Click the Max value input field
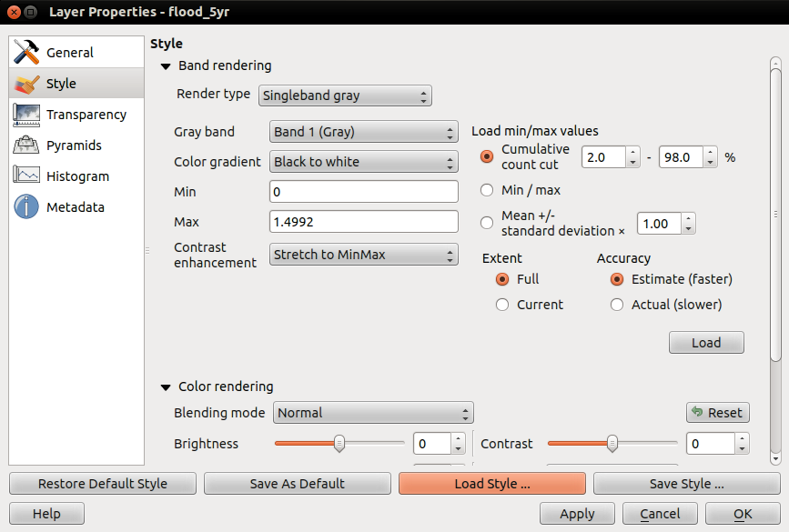Screen dimensions: 789x532 point(364,222)
